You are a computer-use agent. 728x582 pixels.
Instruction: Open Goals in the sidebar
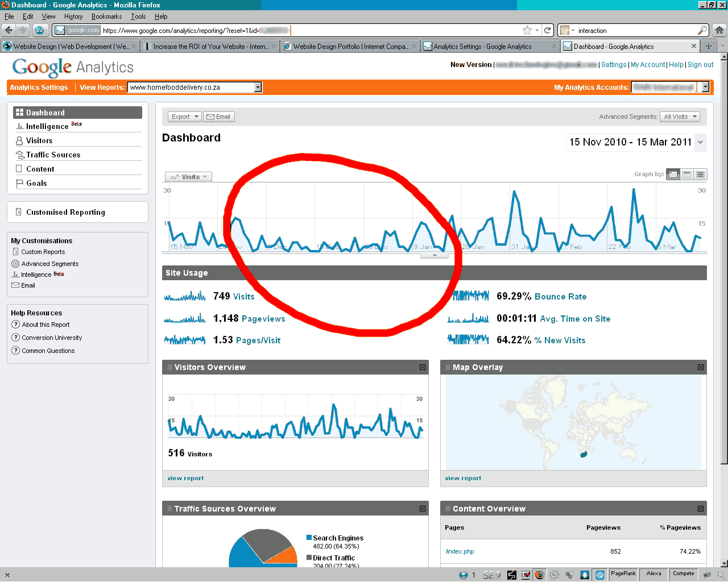[x=36, y=183]
